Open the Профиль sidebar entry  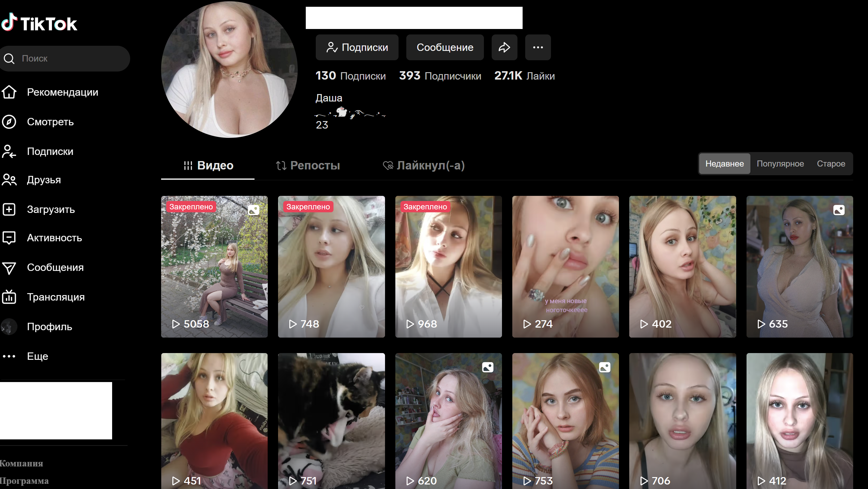(50, 327)
